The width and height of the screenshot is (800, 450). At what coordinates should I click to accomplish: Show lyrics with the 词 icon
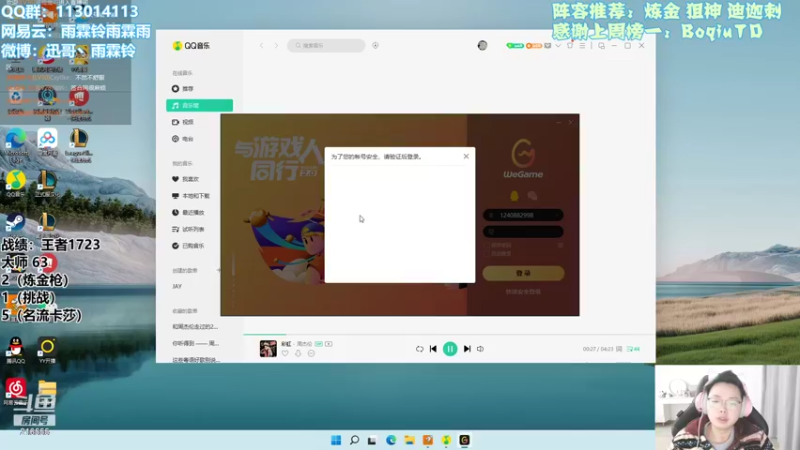[619, 349]
